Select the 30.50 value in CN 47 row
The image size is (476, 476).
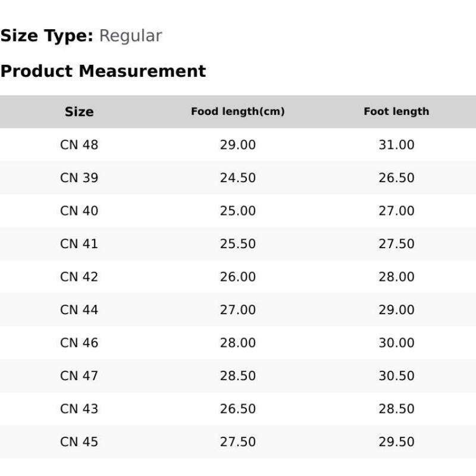(x=396, y=376)
